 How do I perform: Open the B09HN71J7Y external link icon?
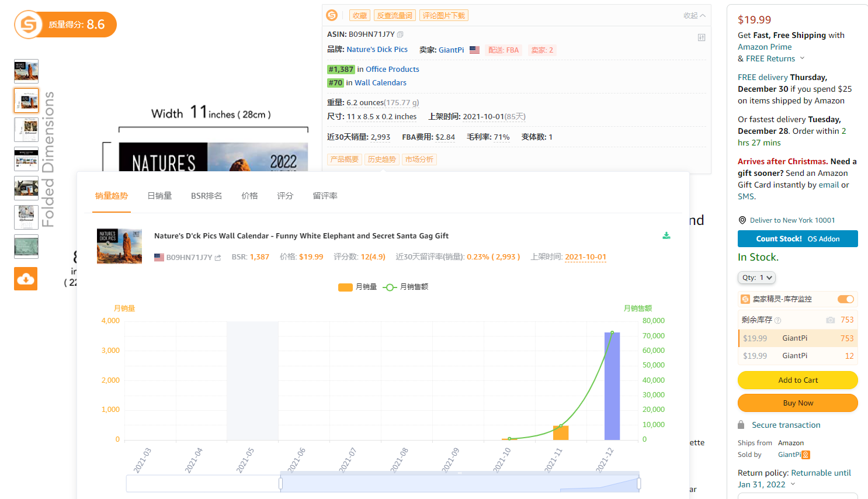(x=218, y=258)
